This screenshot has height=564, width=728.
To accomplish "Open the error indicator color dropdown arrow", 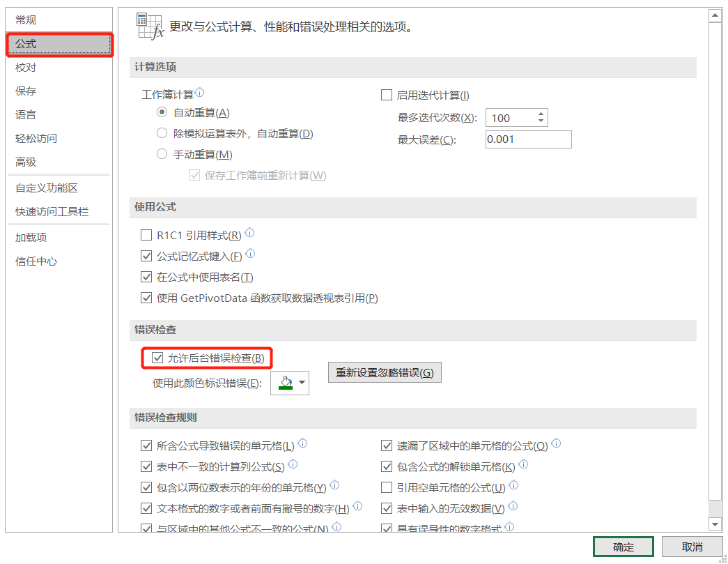I will [x=302, y=382].
